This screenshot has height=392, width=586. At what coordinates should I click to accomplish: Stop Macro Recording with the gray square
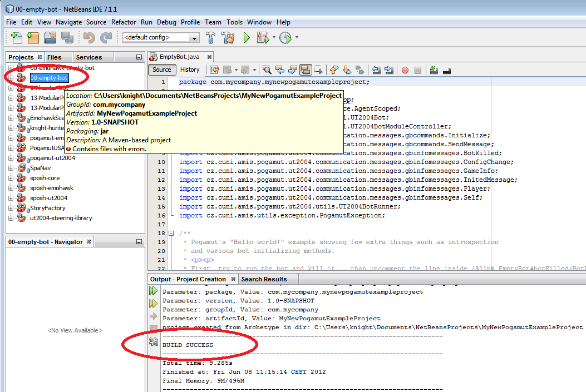click(x=418, y=70)
